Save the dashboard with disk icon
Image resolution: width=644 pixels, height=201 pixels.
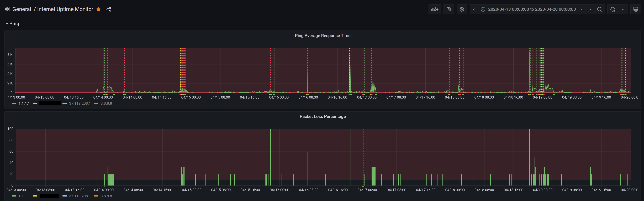(449, 9)
